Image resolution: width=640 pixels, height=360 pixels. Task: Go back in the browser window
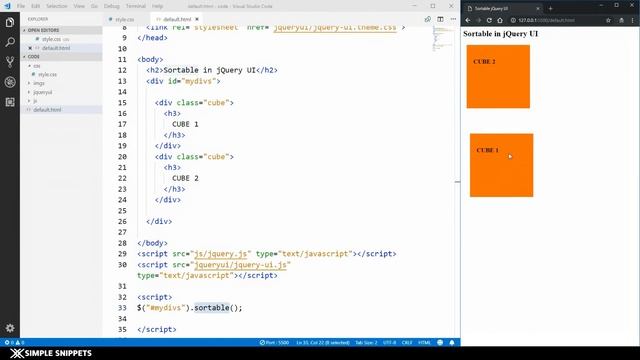click(x=468, y=20)
